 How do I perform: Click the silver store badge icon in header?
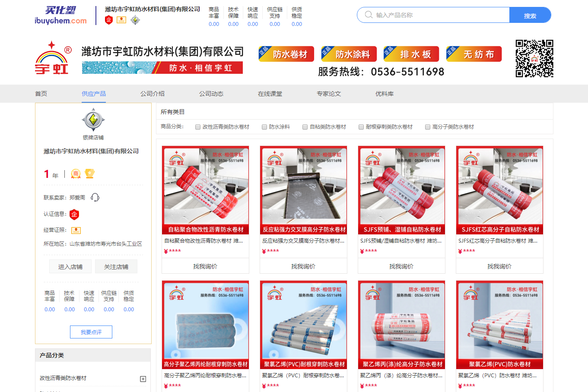coord(135,20)
